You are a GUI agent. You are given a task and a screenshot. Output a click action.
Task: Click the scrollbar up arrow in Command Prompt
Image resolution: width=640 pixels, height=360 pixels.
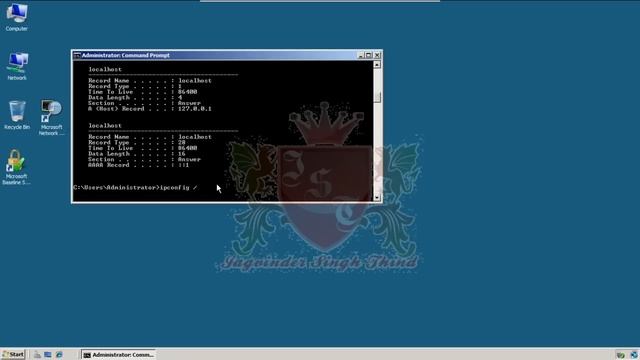(x=377, y=64)
